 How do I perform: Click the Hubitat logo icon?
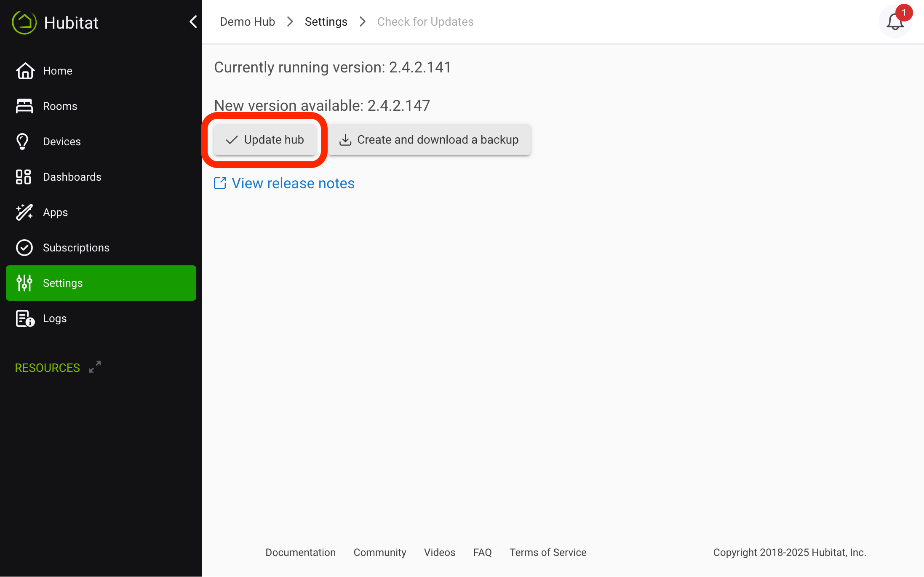click(24, 22)
